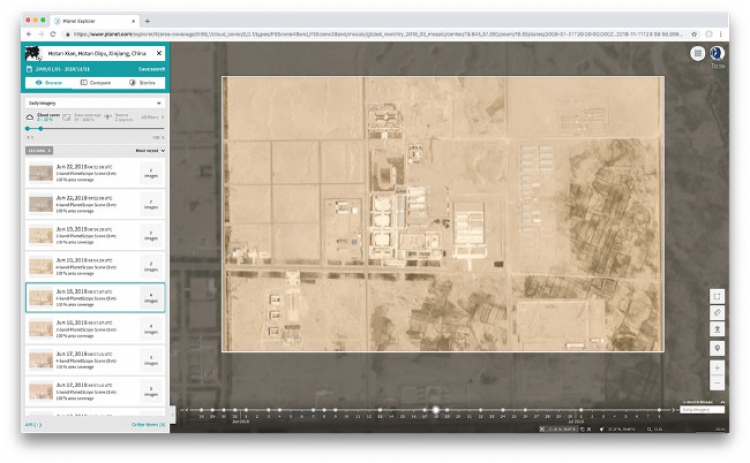Select Jun 19, 2018 3-band scene row

[95, 235]
